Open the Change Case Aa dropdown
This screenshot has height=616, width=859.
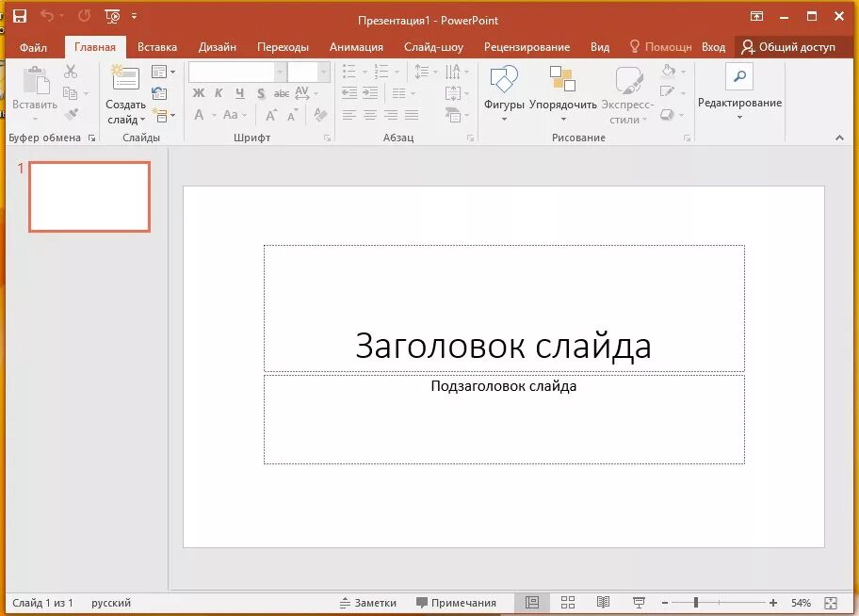point(235,115)
